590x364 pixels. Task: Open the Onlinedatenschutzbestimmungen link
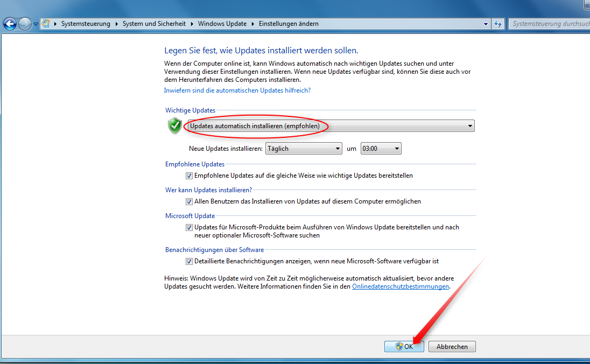401,286
